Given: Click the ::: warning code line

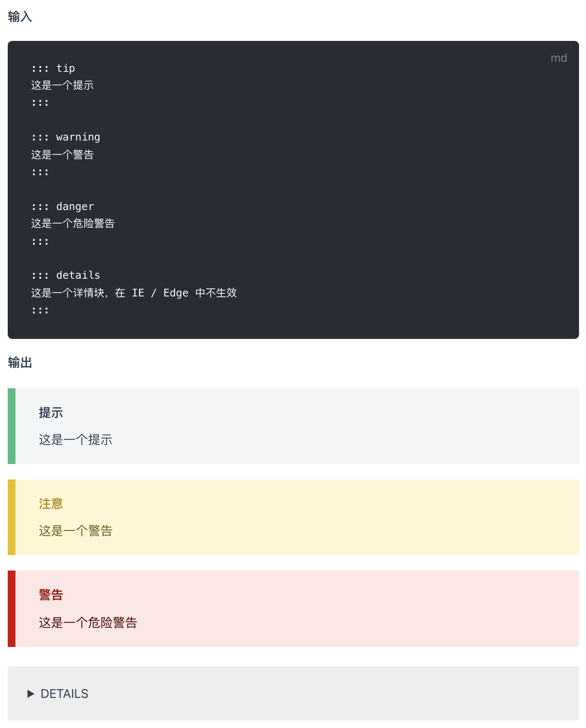Looking at the screenshot, I should pyautogui.click(x=66, y=137).
